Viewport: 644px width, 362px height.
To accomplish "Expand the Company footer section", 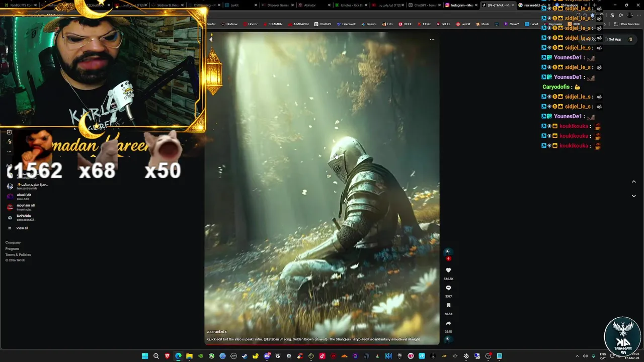I will click(x=13, y=242).
